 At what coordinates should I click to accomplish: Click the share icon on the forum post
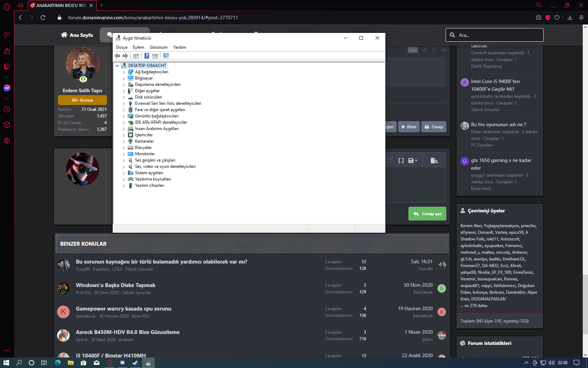[425, 50]
